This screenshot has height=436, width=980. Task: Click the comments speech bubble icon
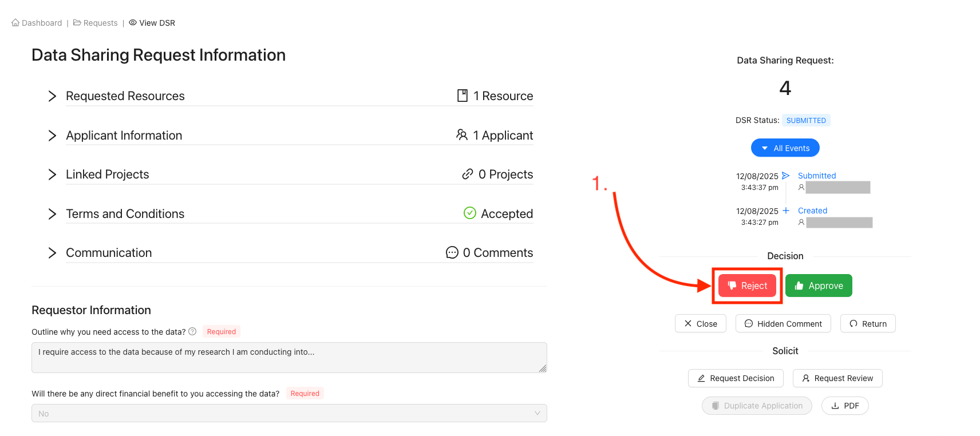coord(452,252)
